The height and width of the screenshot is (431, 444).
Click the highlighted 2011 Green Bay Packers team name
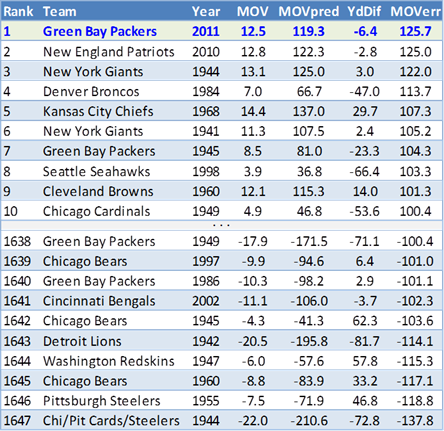coord(100,31)
